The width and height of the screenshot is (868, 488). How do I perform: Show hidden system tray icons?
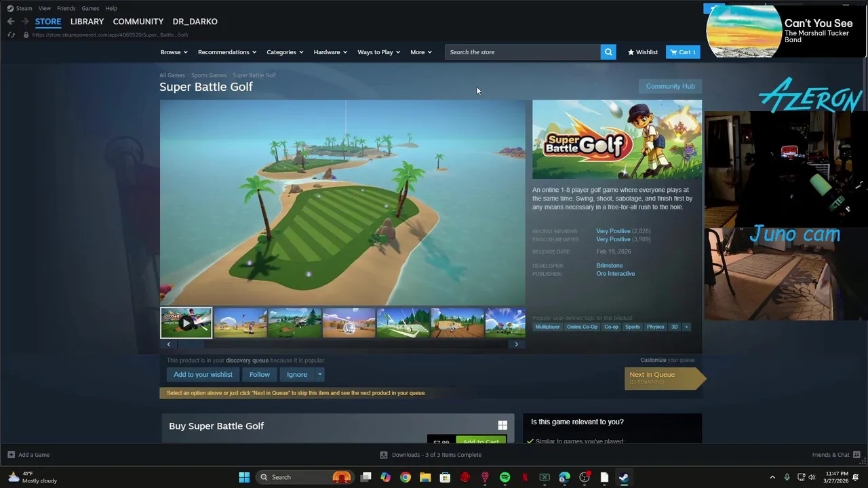(772, 477)
